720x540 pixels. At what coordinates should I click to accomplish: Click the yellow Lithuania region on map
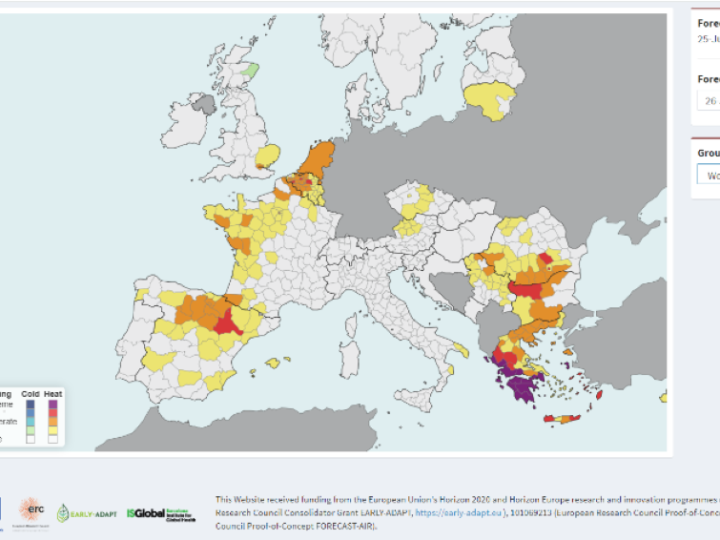(x=489, y=99)
